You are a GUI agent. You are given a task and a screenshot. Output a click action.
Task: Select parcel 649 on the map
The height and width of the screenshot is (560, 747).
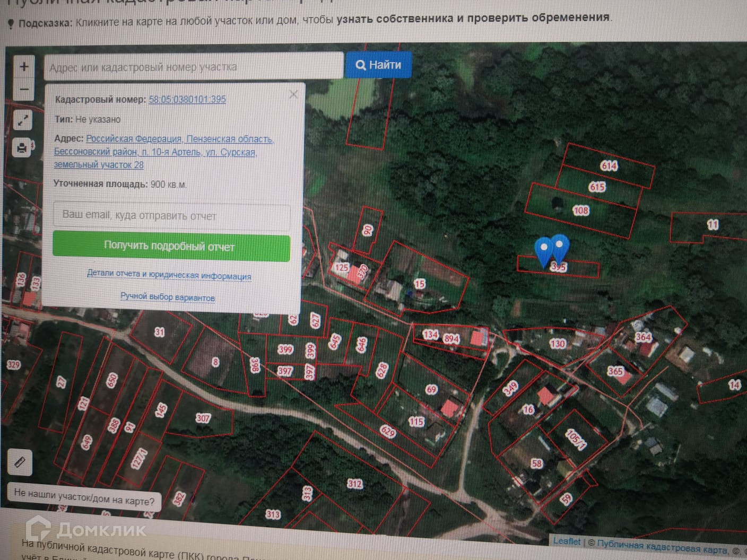86,442
